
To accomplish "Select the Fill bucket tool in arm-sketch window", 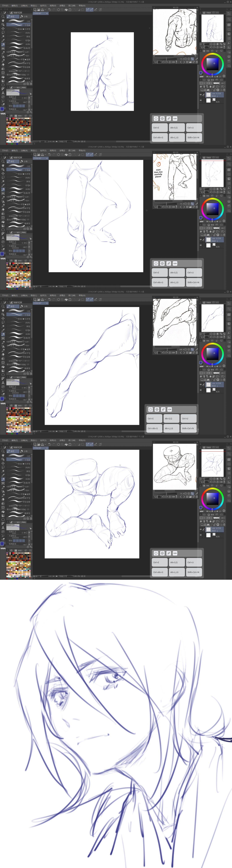I will (3, 77).
